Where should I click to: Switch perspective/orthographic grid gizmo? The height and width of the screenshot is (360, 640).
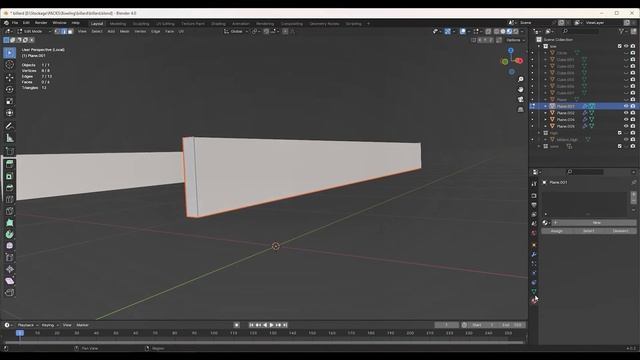[520, 110]
